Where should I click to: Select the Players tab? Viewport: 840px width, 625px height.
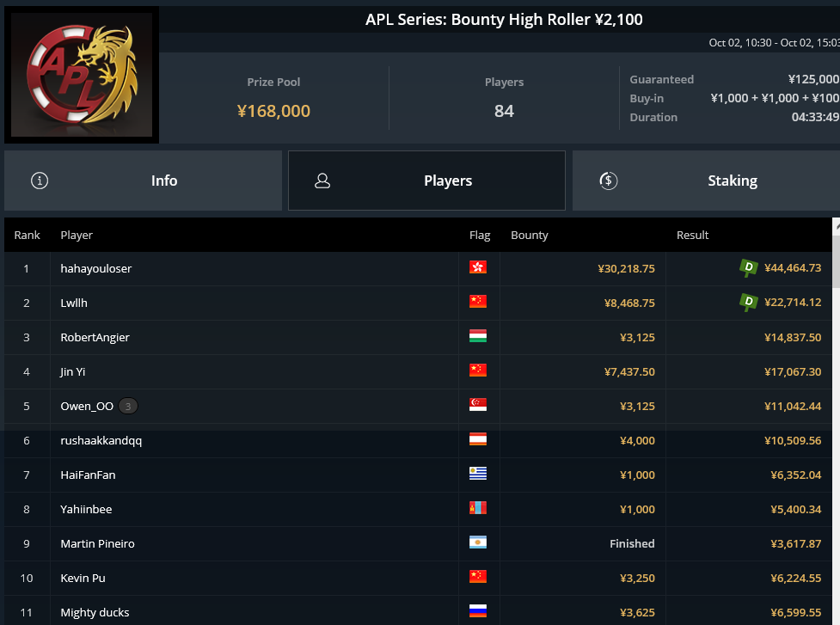426,181
